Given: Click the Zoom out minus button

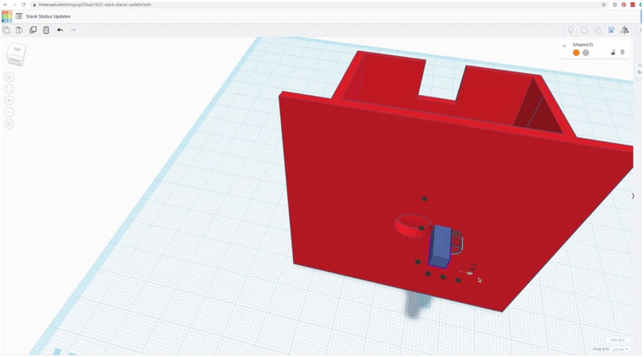Looking at the screenshot, I should [x=9, y=112].
